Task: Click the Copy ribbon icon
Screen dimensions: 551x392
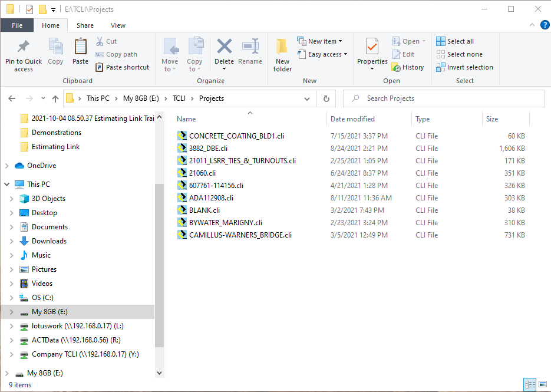Action: pyautogui.click(x=55, y=47)
